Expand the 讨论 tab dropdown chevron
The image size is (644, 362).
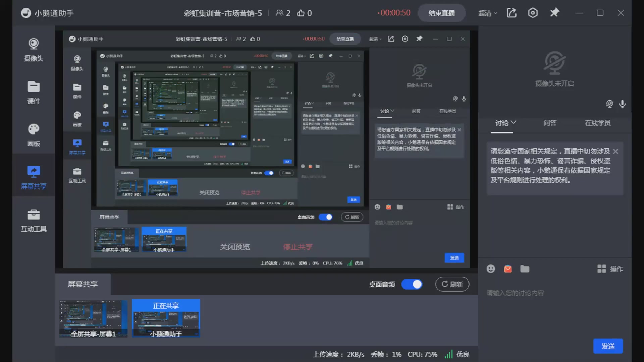(x=513, y=122)
